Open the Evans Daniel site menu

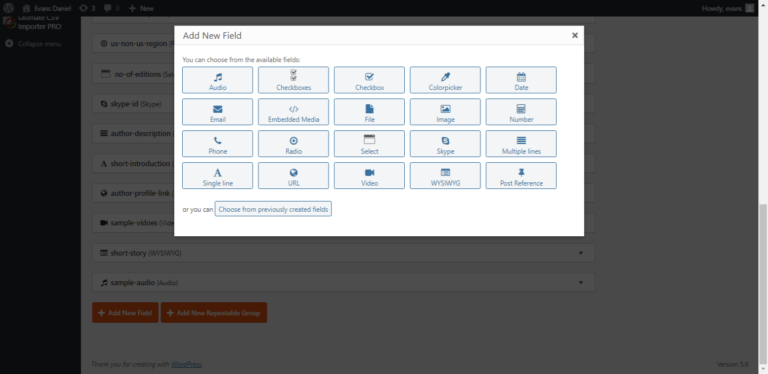(47, 8)
